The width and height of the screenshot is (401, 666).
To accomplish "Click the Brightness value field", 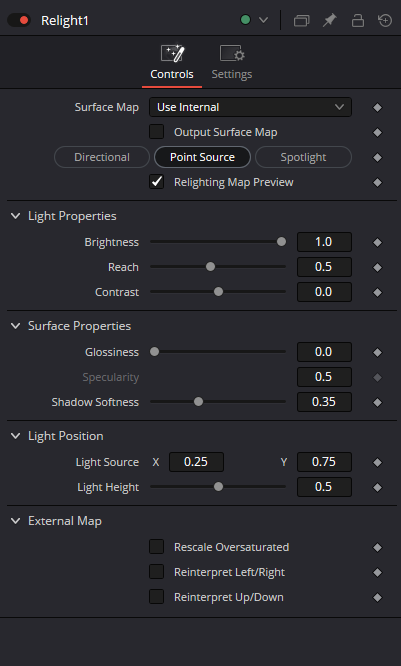I will coord(324,242).
